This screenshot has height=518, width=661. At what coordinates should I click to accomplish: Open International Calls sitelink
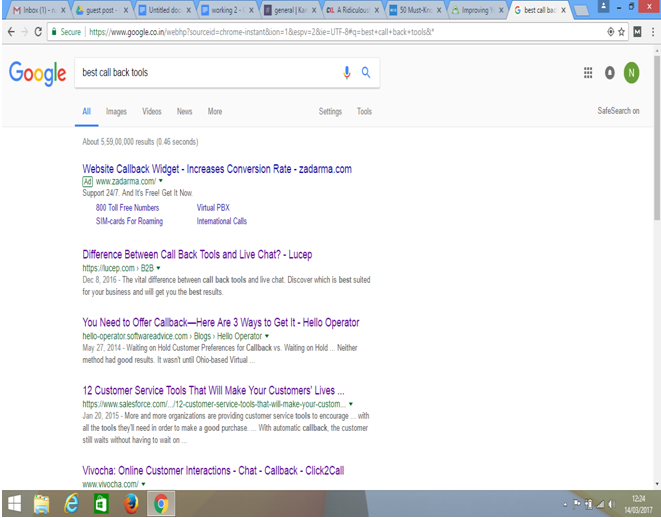coord(221,221)
